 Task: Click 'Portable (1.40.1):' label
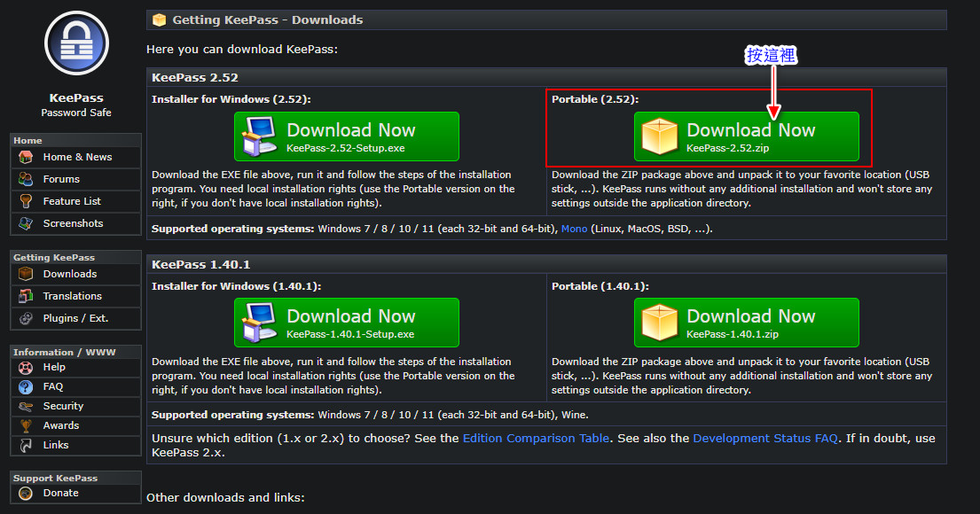click(x=600, y=286)
